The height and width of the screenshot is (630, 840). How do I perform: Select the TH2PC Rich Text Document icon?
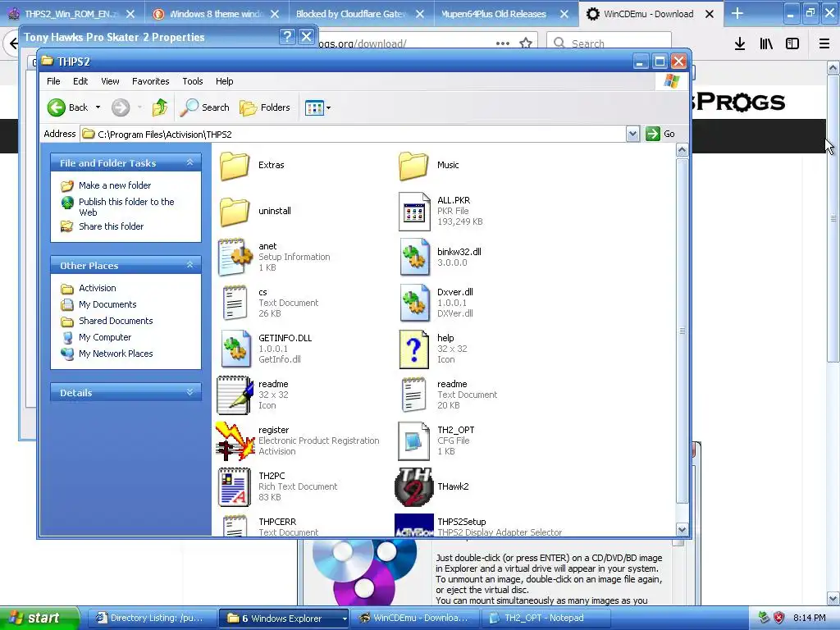tap(235, 487)
